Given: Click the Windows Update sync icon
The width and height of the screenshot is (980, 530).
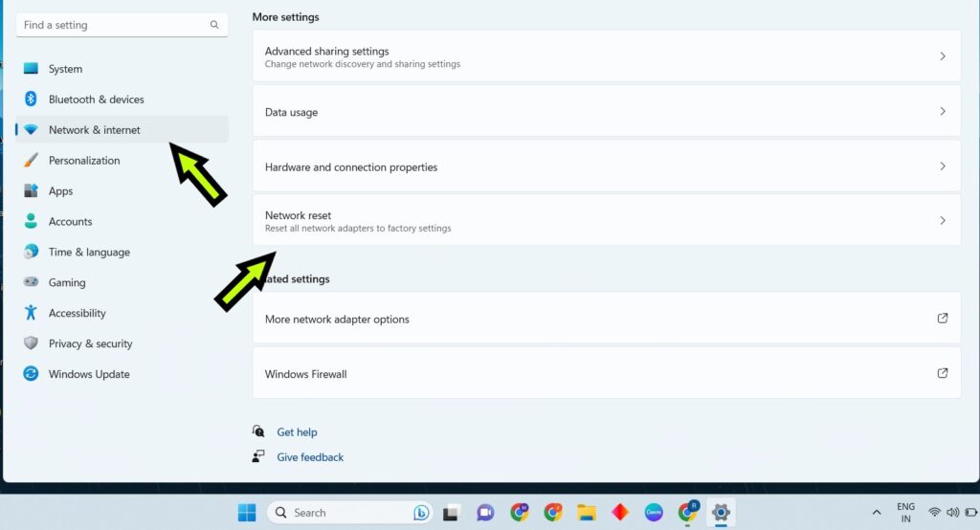Looking at the screenshot, I should [x=31, y=374].
